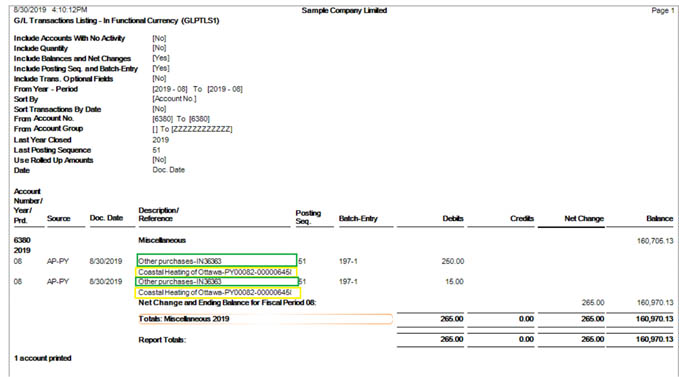Select account number 6380
Screen dimensions: 679x377
22,240
